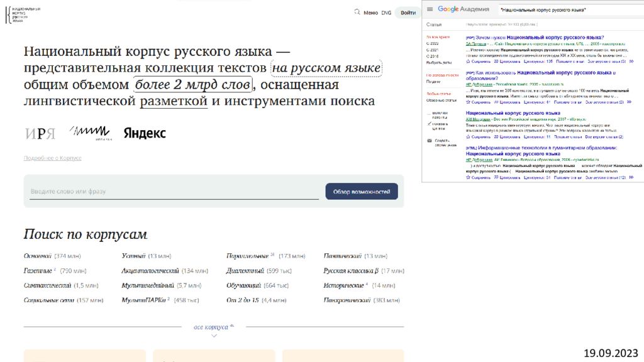Image resolution: width=644 pixels, height=362 pixels.
Task: Open the 'Русская классика β' corpus
Action: [364, 270]
